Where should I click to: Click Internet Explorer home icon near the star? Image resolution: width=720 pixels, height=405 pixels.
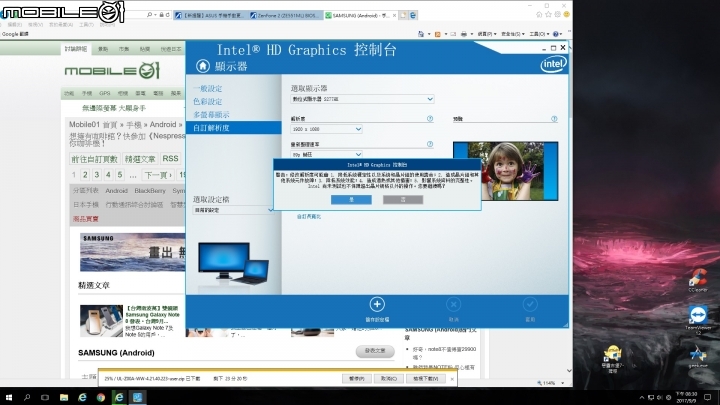(x=539, y=15)
